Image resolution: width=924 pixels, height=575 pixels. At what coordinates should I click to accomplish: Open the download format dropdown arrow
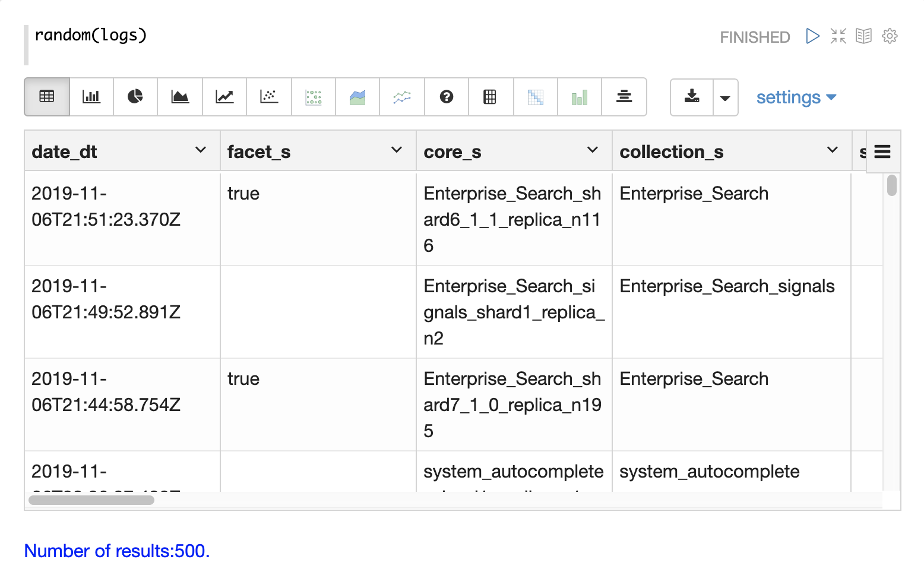[x=725, y=97]
